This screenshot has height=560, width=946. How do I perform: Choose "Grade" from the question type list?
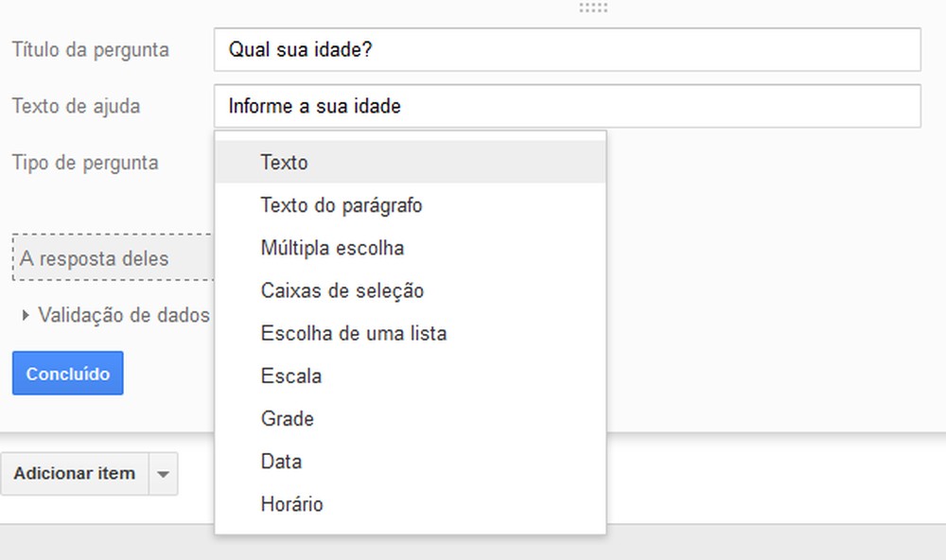(x=287, y=418)
